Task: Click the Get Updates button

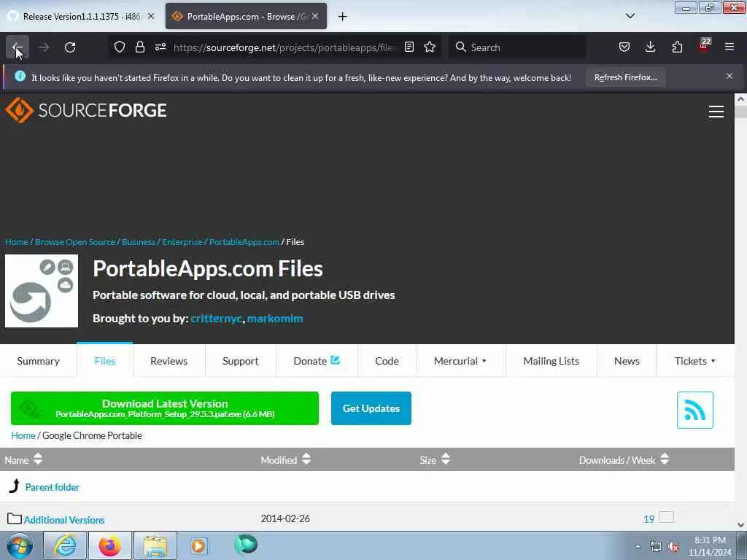Action: pyautogui.click(x=371, y=408)
